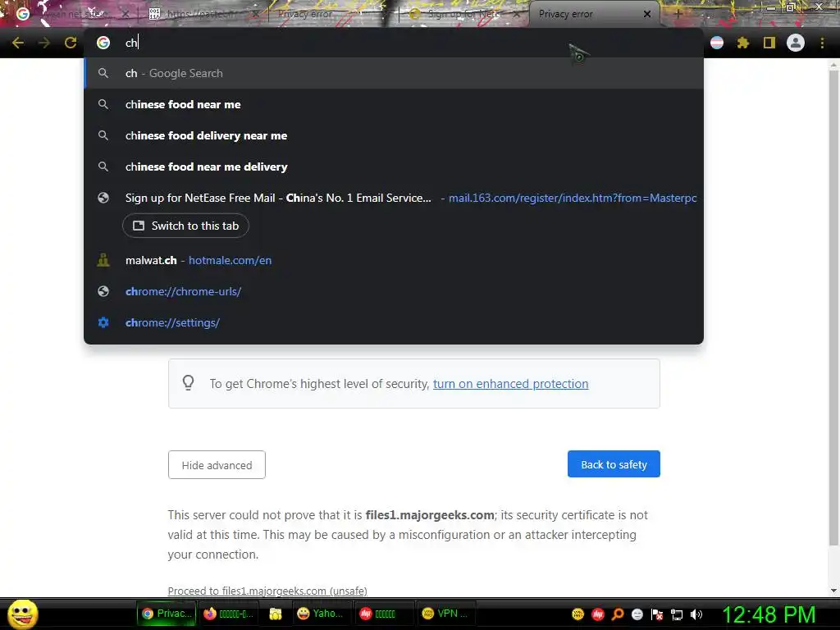Viewport: 840px width, 630px height.
Task: Click the scrollbar down arrow
Action: coord(833,591)
